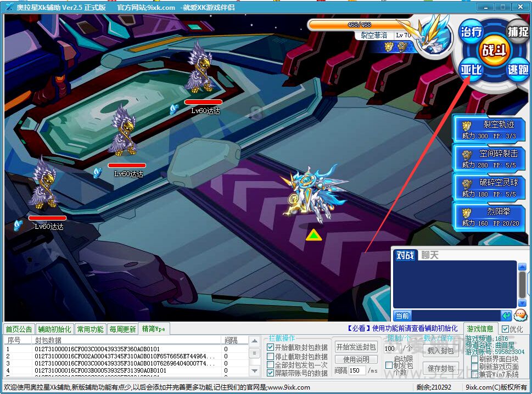Select the 战斗 fight button

pyautogui.click(x=494, y=50)
